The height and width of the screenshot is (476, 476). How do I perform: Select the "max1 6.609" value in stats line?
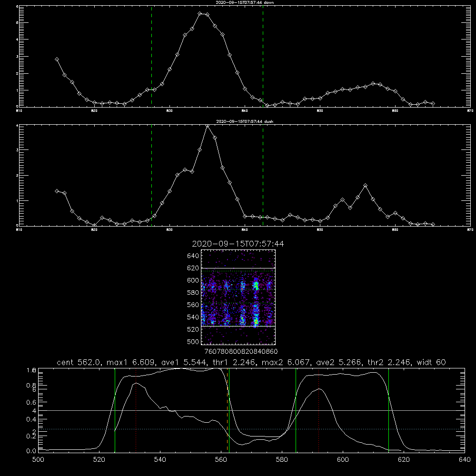click(x=131, y=362)
